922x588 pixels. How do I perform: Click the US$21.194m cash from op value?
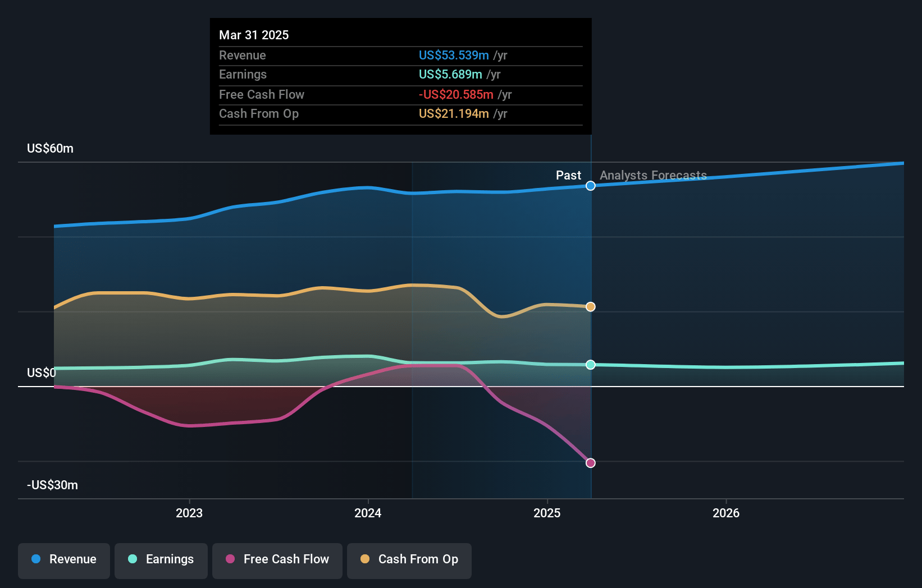coord(454,114)
